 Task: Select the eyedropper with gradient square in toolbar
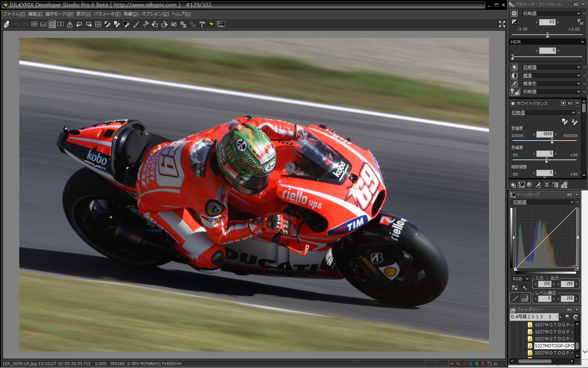[x=117, y=24]
